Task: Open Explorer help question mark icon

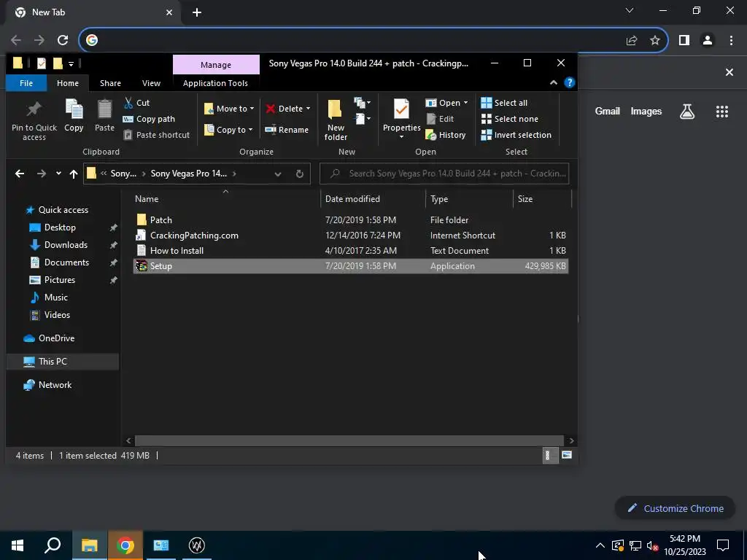Action: click(x=569, y=83)
